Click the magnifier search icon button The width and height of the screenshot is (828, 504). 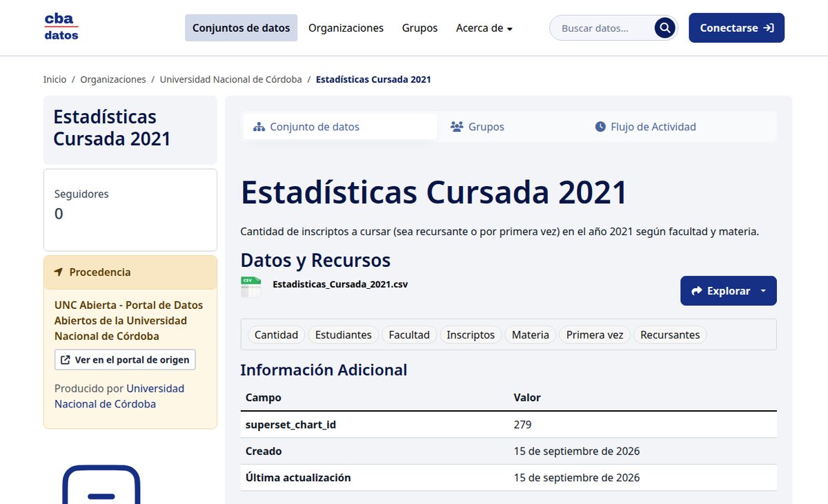click(664, 28)
